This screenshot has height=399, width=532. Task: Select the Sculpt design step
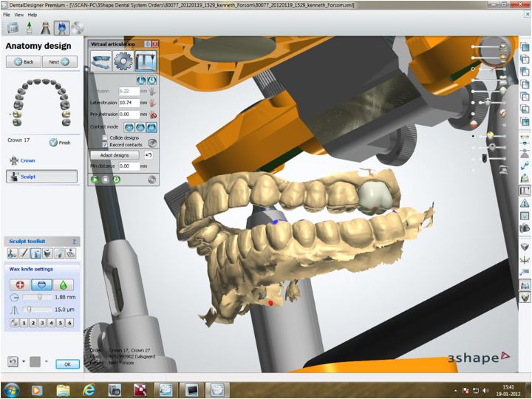41,177
